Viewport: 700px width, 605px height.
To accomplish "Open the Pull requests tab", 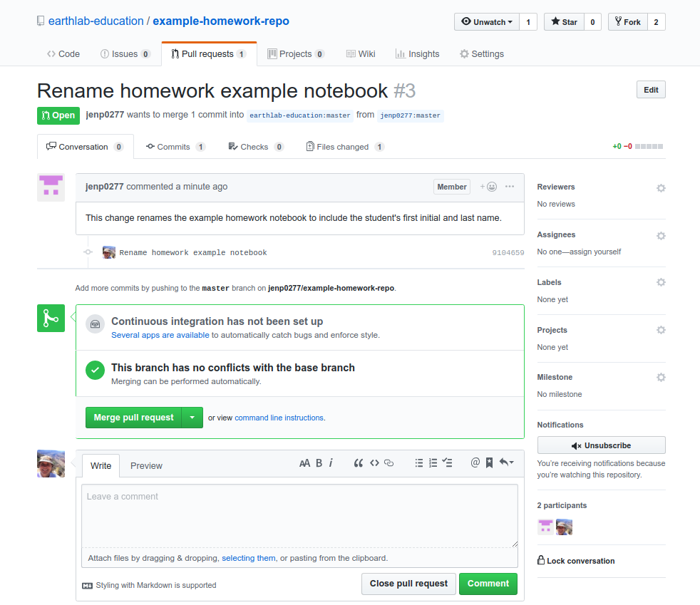I will 208,54.
